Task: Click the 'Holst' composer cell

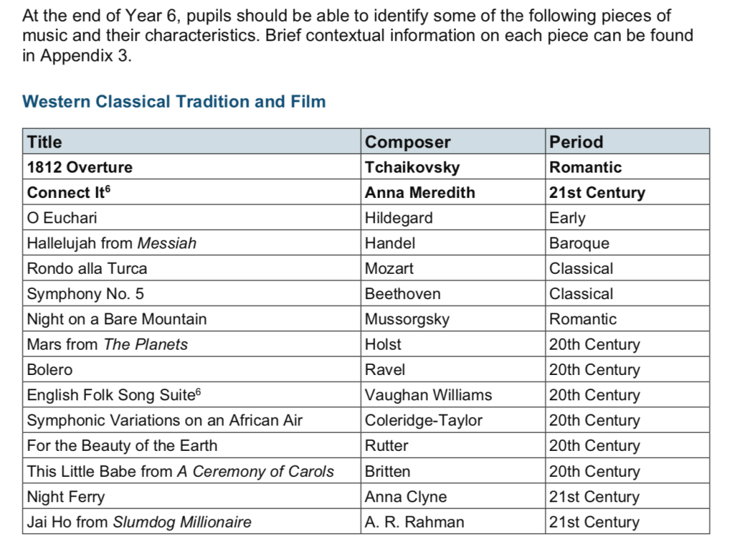Action: [x=383, y=345]
